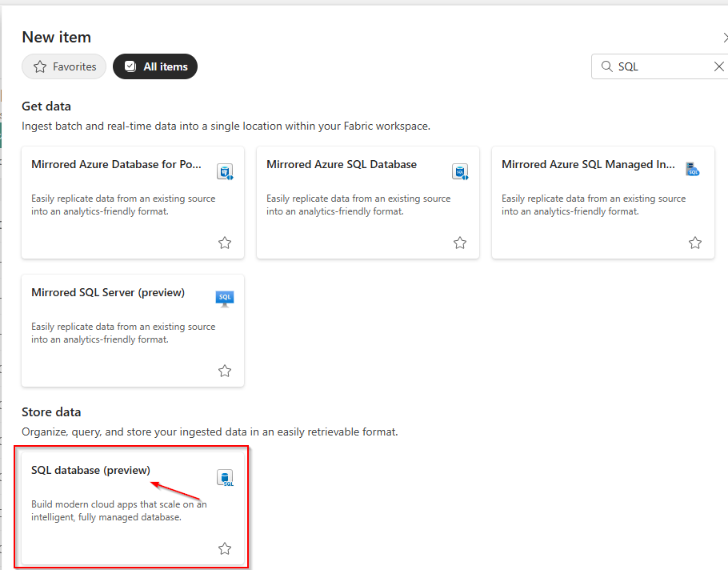Select Mirrored Azure Database for Po... title

click(116, 164)
